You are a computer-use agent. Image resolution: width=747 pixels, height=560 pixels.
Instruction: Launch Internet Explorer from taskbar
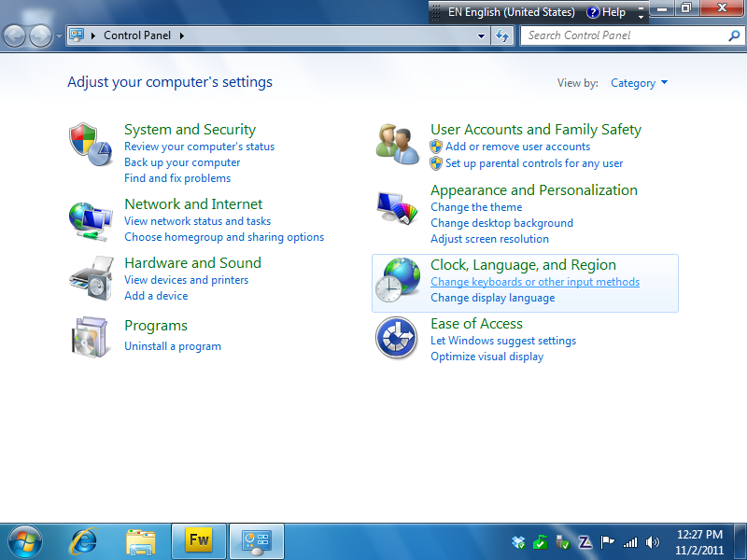(x=84, y=541)
